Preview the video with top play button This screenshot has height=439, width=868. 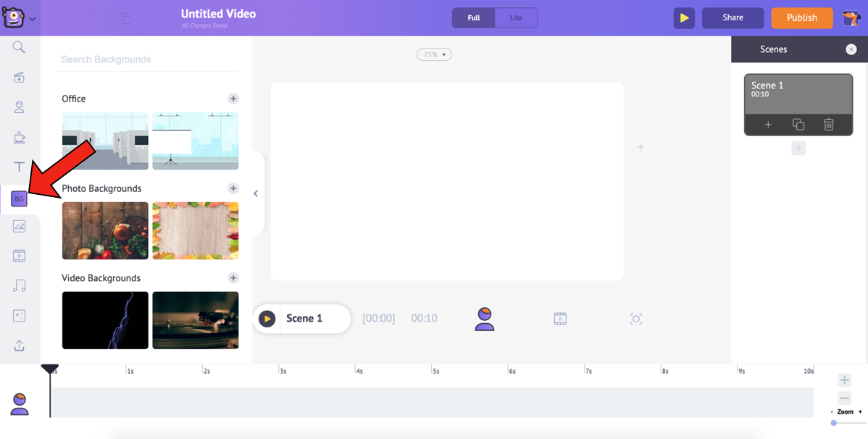(684, 18)
